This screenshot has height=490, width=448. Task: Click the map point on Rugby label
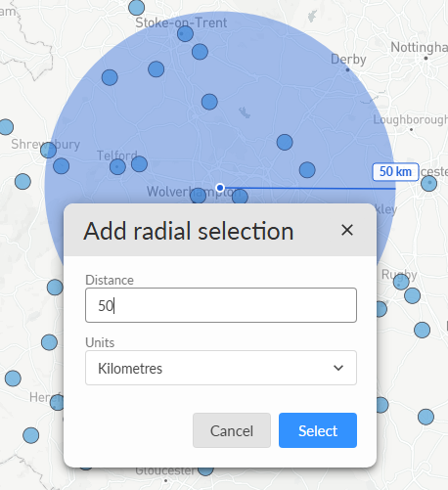(401, 282)
